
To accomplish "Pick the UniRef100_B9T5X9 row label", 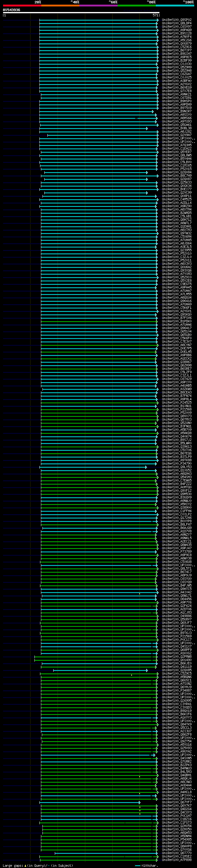I will coord(176,108).
